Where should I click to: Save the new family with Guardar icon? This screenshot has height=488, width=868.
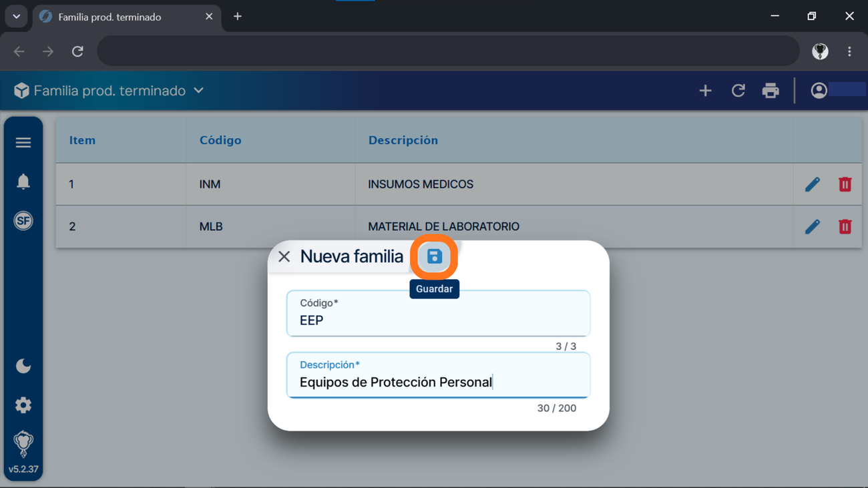tap(434, 256)
